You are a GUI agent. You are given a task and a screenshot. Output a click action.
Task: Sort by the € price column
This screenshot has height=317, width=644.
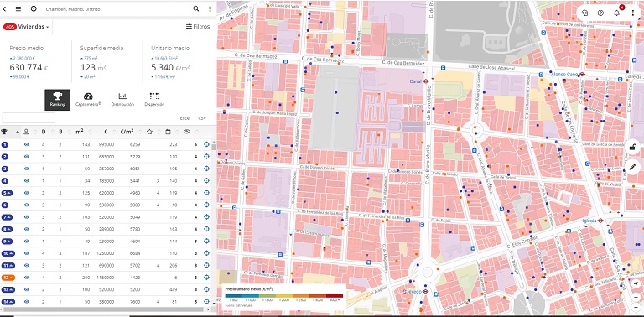click(106, 132)
